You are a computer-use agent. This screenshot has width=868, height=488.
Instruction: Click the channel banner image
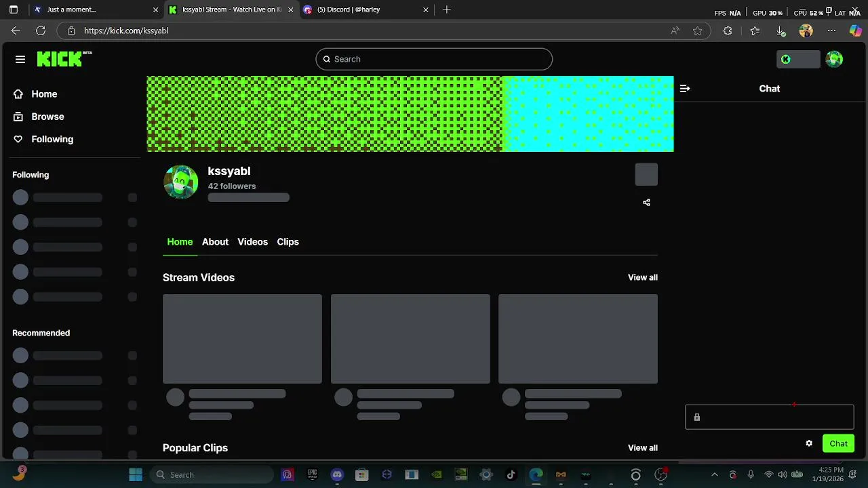410,114
